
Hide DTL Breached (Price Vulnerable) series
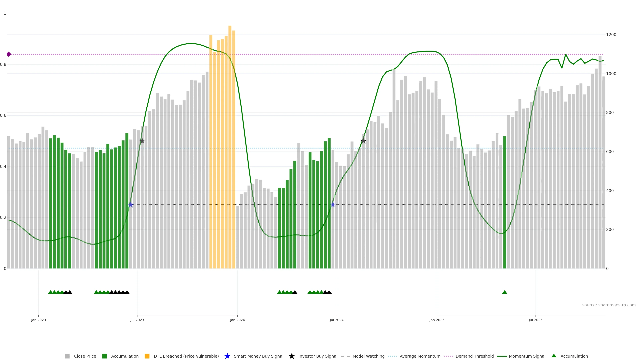point(186,356)
